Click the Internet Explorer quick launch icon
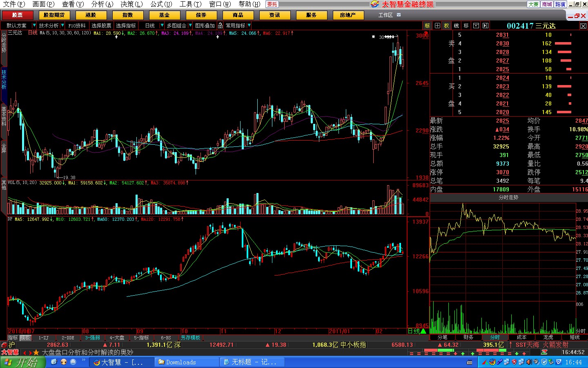588x368 pixels. click(x=54, y=362)
